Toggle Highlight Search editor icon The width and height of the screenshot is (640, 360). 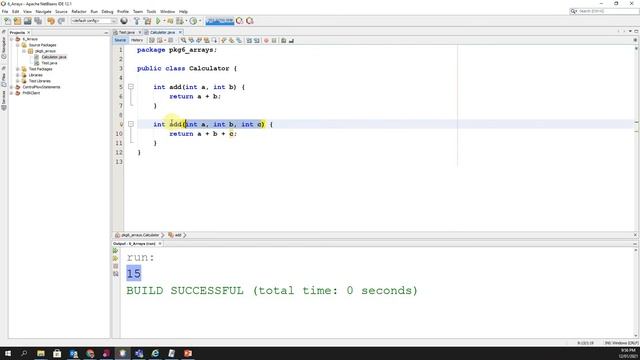click(207, 40)
